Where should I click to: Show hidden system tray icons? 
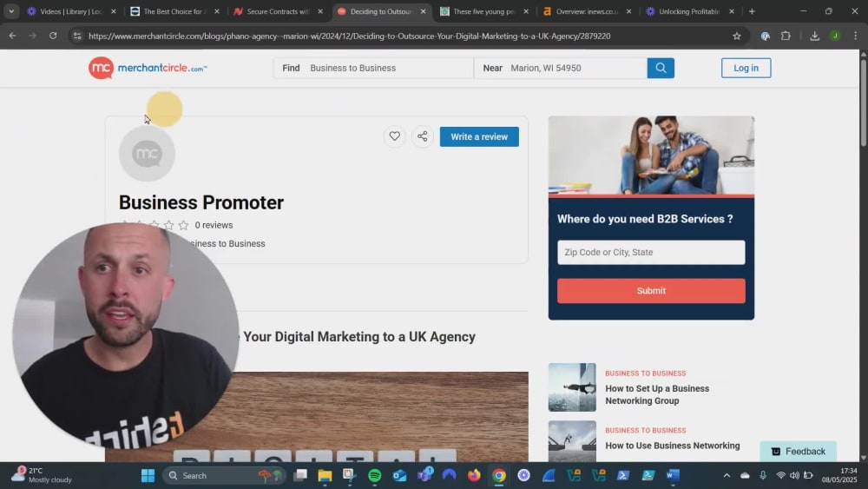pos(727,475)
